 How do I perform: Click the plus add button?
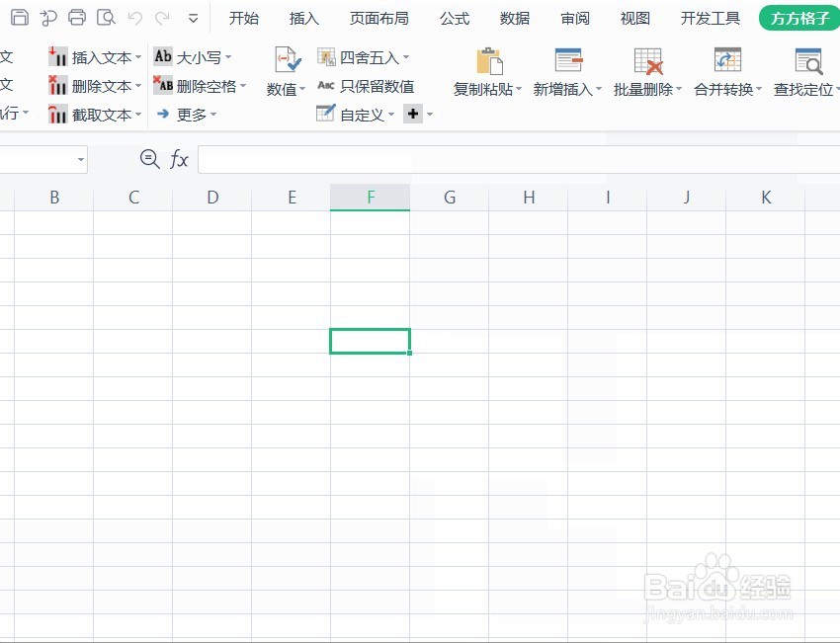[x=413, y=114]
